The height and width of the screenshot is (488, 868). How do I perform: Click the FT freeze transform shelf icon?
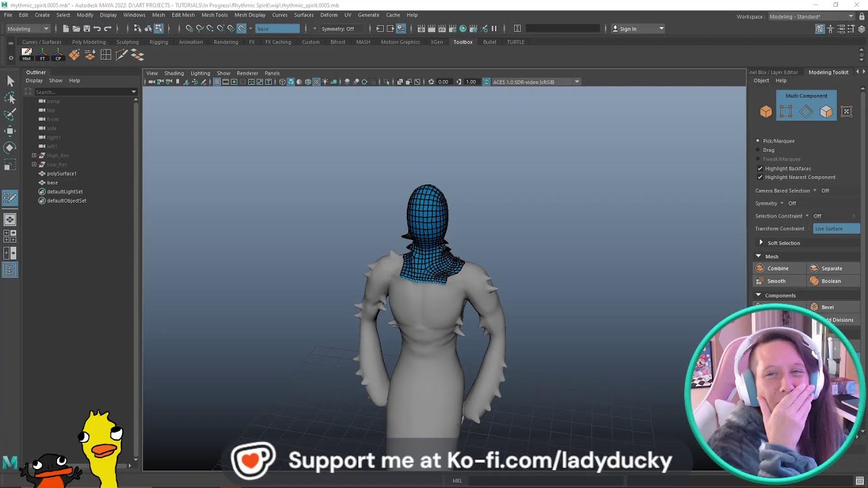[x=42, y=54]
